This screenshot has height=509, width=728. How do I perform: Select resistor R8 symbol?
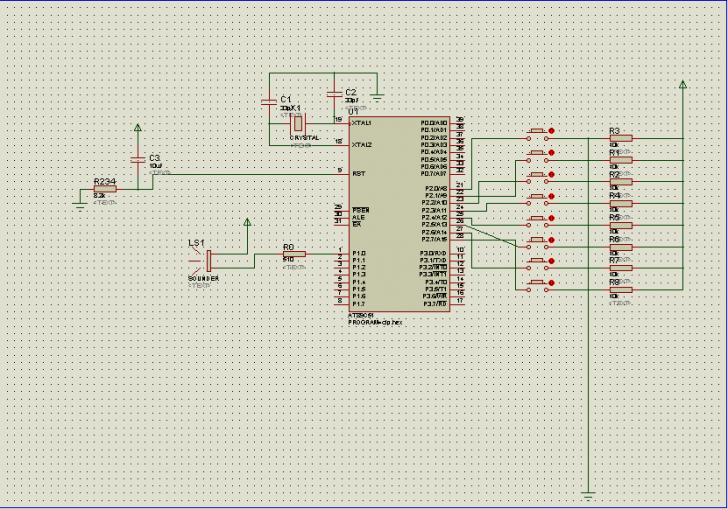pyautogui.click(x=621, y=290)
